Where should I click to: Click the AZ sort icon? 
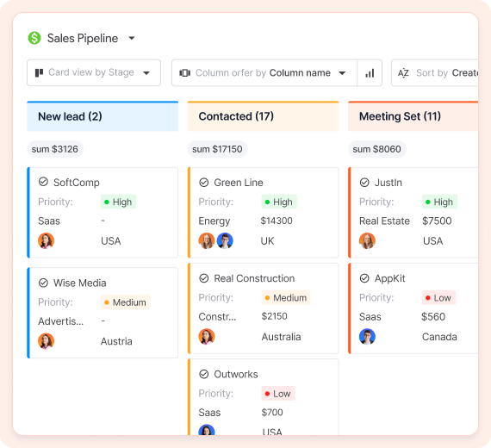[x=403, y=73]
